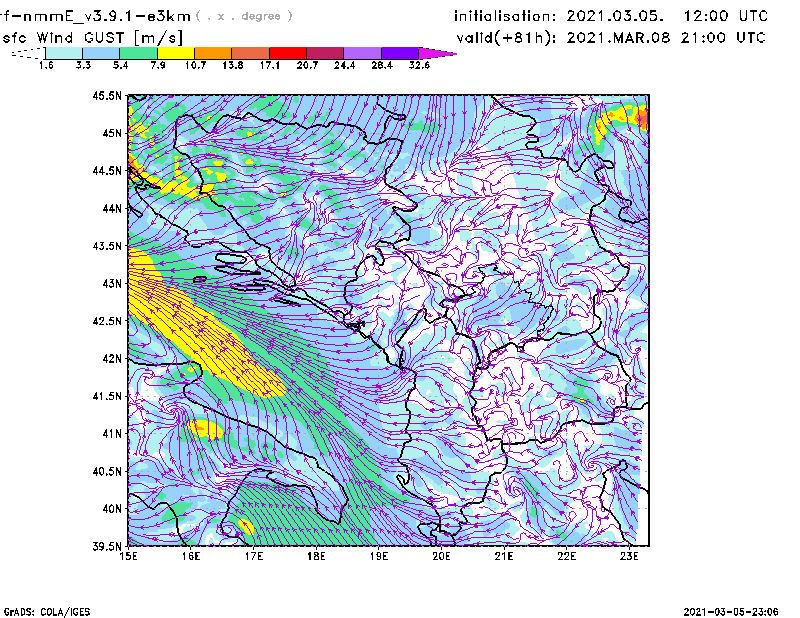Viewport: 800px width, 618px height.
Task: Click the legend value 5.4
Action: tap(120, 65)
